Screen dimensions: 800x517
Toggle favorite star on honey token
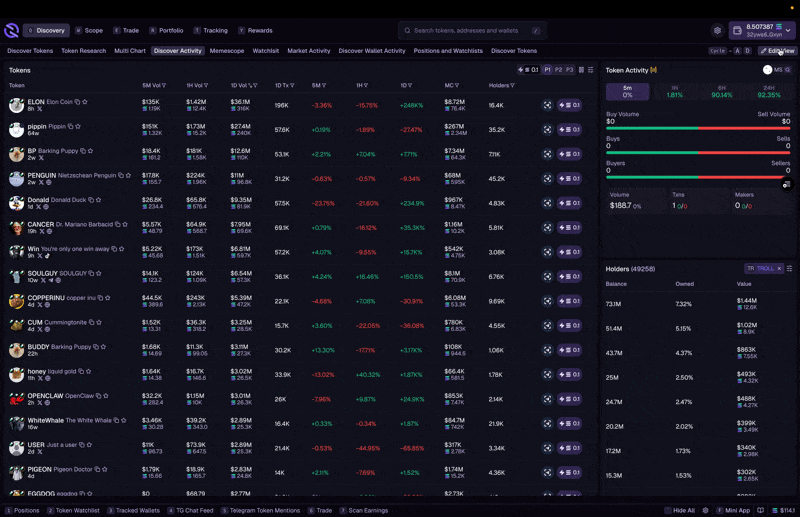88,372
